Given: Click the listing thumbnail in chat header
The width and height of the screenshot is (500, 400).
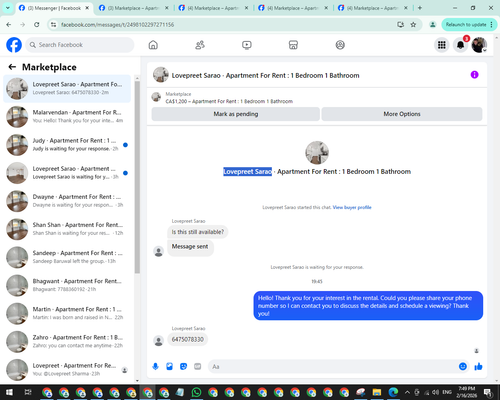Looking at the screenshot, I should pos(161,75).
